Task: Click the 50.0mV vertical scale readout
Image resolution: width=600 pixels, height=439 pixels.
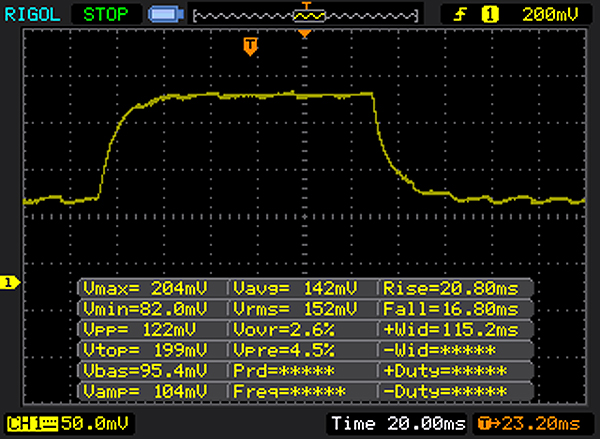Action: pos(95,424)
